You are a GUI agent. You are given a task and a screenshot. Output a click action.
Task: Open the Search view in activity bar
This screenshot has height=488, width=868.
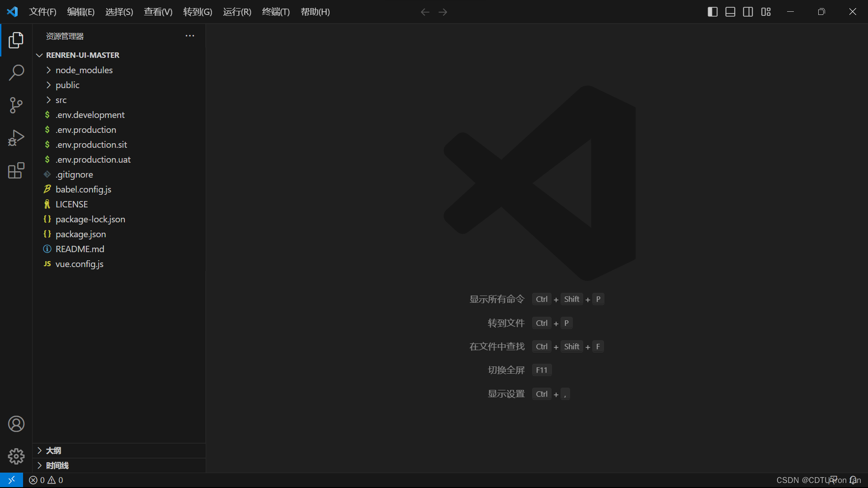coord(16,73)
